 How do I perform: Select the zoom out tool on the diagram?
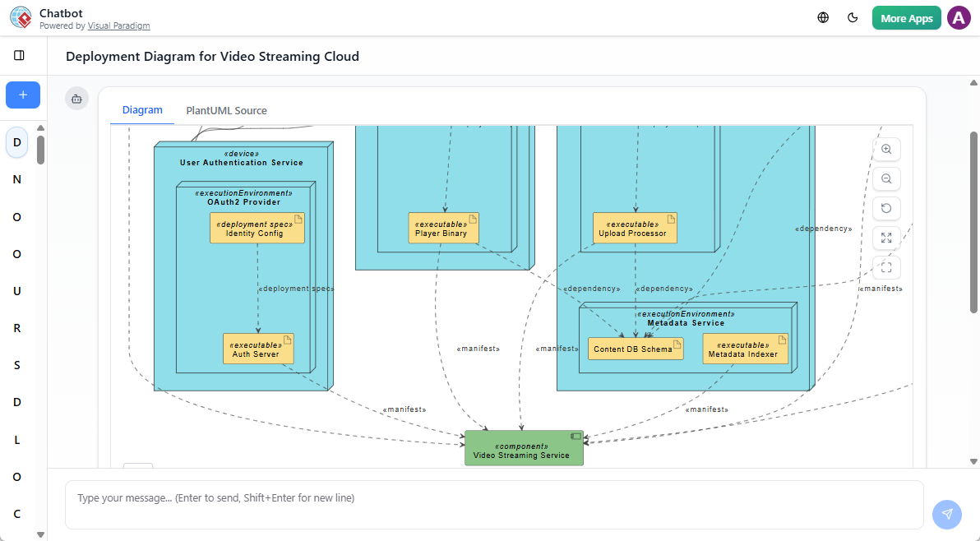click(x=886, y=178)
